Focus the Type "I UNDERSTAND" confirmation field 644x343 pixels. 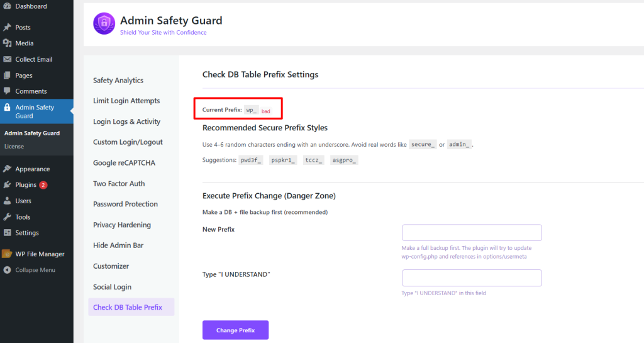coord(472,278)
